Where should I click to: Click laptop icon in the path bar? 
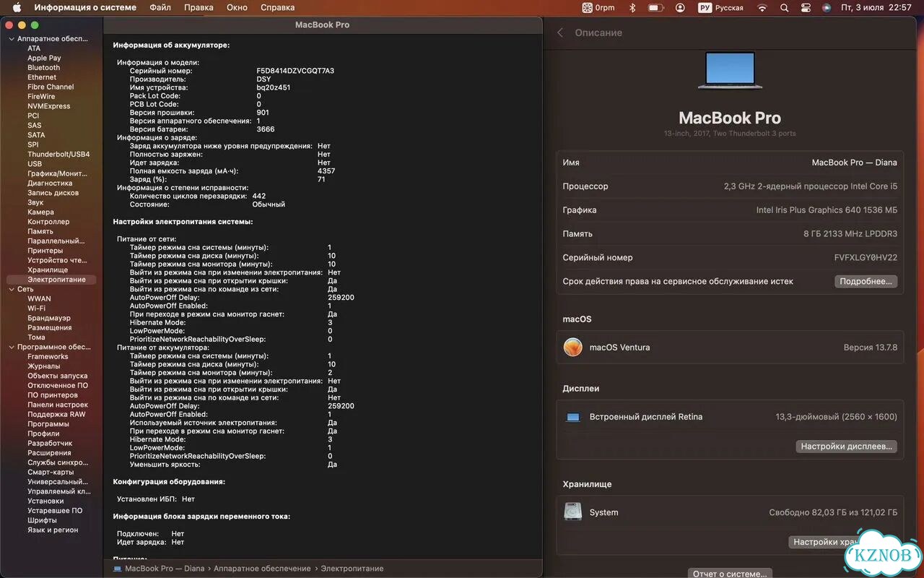[118, 569]
